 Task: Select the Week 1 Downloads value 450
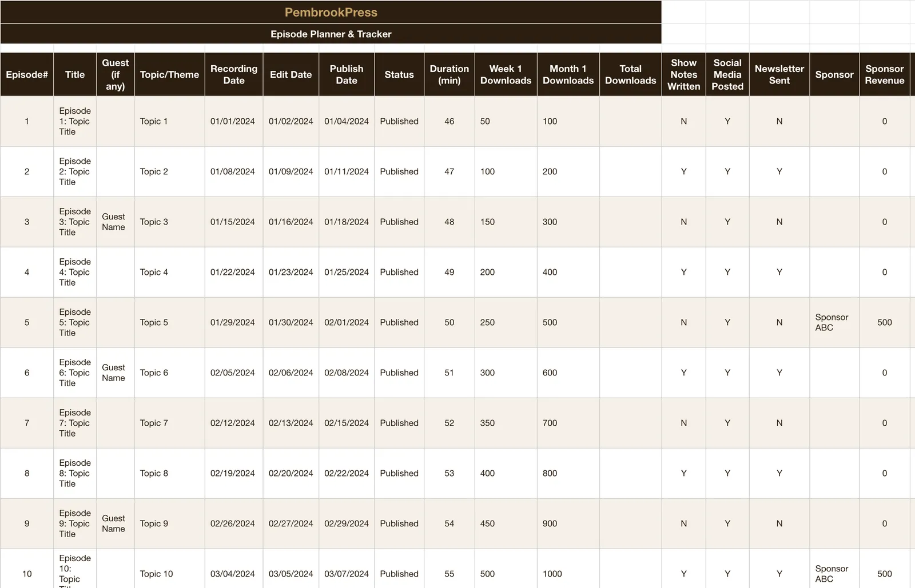506,523
